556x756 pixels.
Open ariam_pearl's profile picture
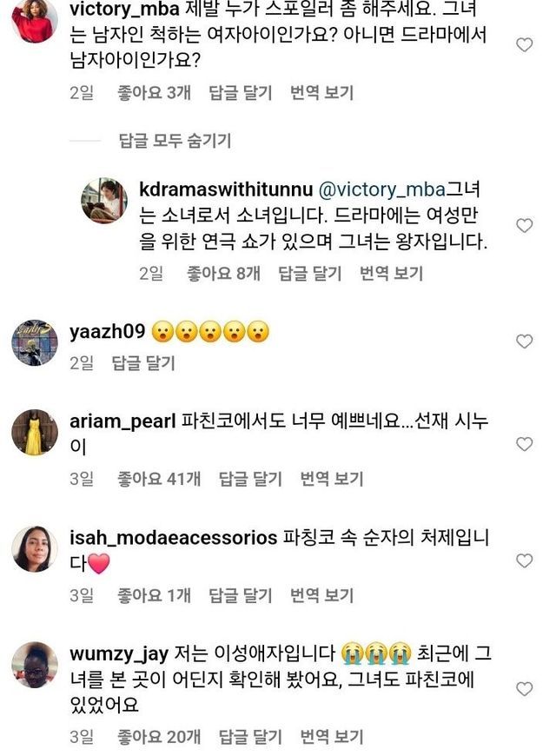[x=35, y=432]
